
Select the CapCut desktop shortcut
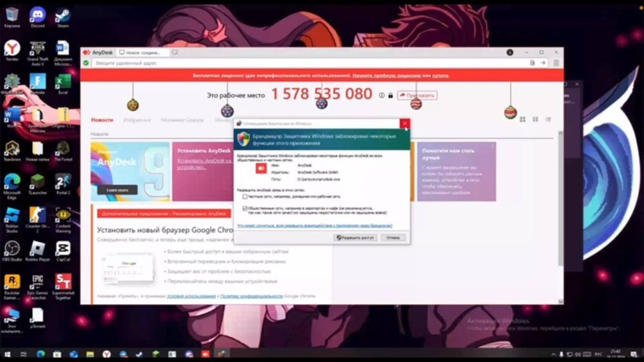click(x=63, y=251)
